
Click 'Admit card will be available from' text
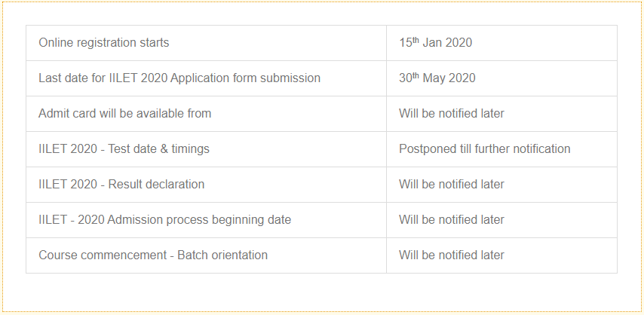(x=125, y=114)
